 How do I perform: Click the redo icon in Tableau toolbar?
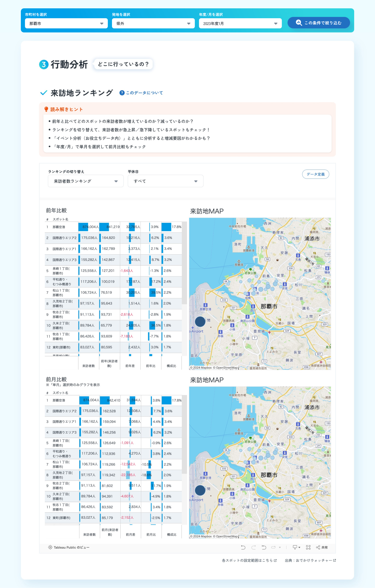pyautogui.click(x=253, y=547)
